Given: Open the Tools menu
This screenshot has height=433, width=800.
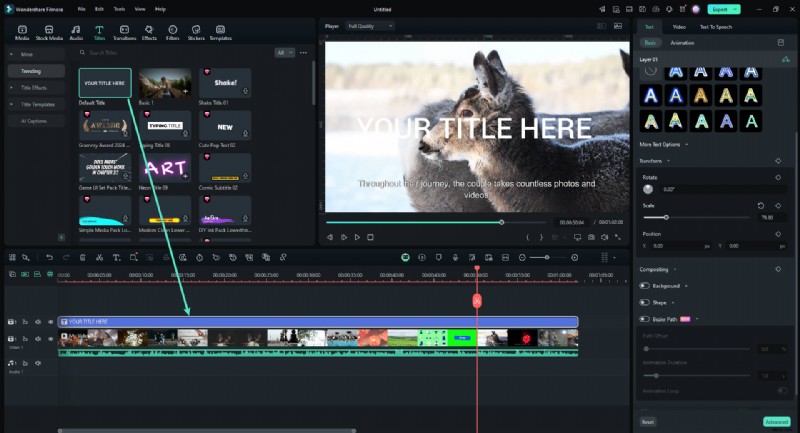Looking at the screenshot, I should pos(119,8).
